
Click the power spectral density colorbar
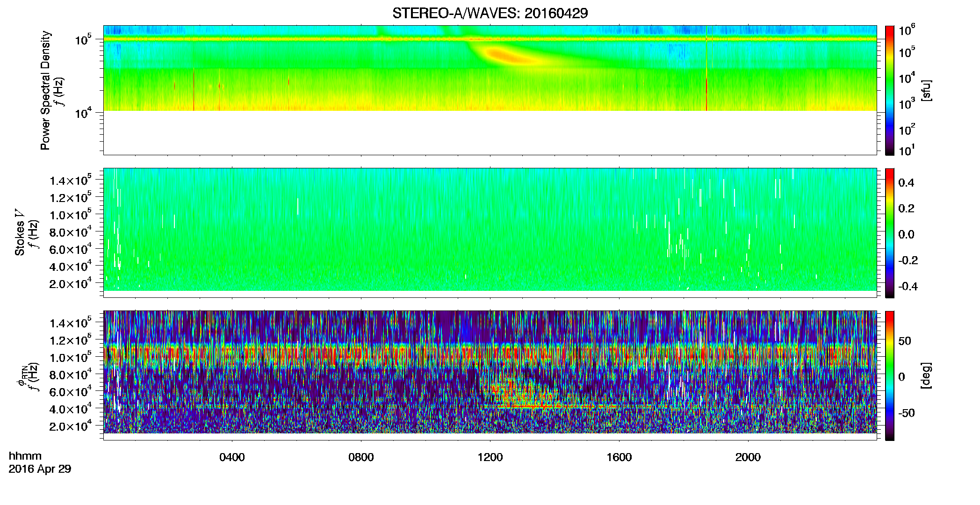890,90
